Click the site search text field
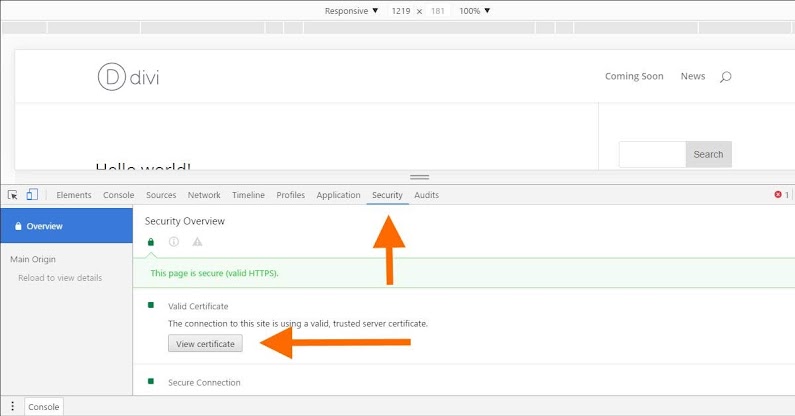795x416 pixels. [x=653, y=154]
